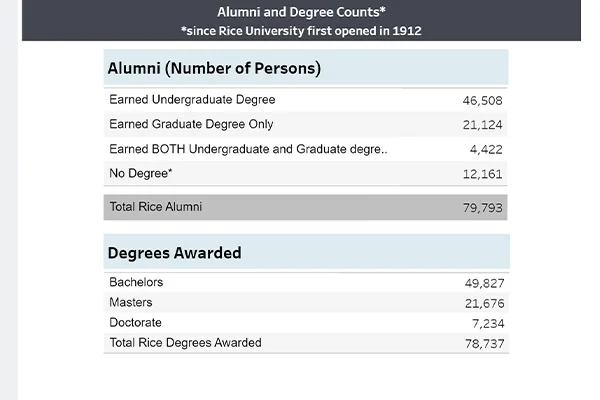This screenshot has width=600, height=400.
Task: Select the No Degree* row label
Action: tap(141, 173)
